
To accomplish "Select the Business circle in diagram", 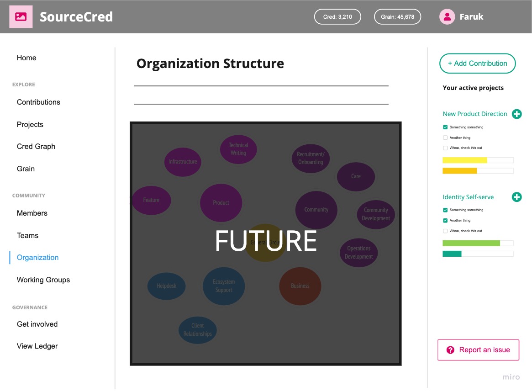I will coord(300,286).
